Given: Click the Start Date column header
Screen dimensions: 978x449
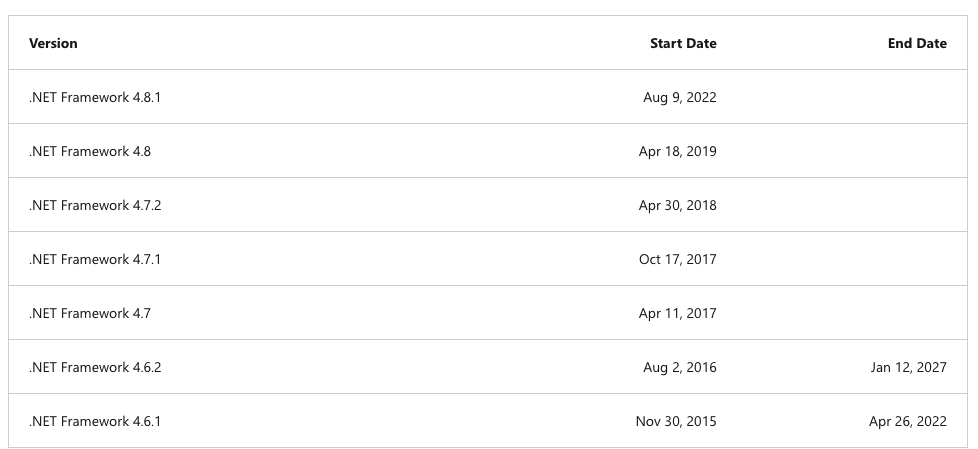Looking at the screenshot, I should click(x=683, y=43).
